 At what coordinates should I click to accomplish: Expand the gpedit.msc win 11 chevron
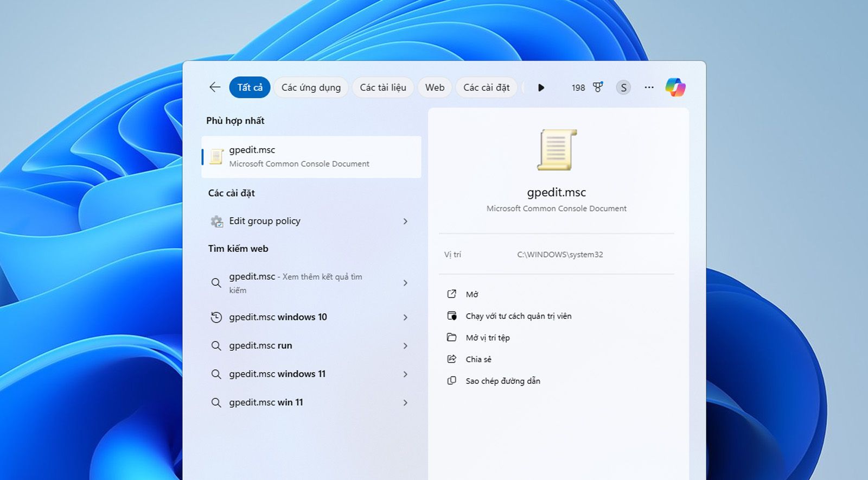tap(405, 402)
